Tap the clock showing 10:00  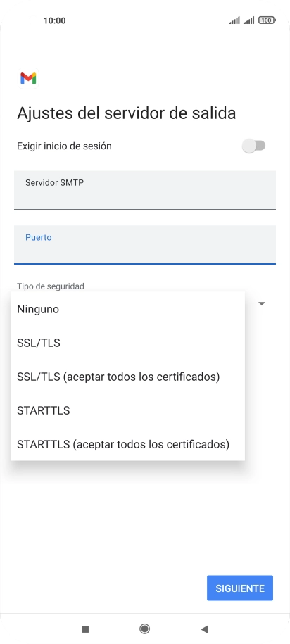coord(55,20)
